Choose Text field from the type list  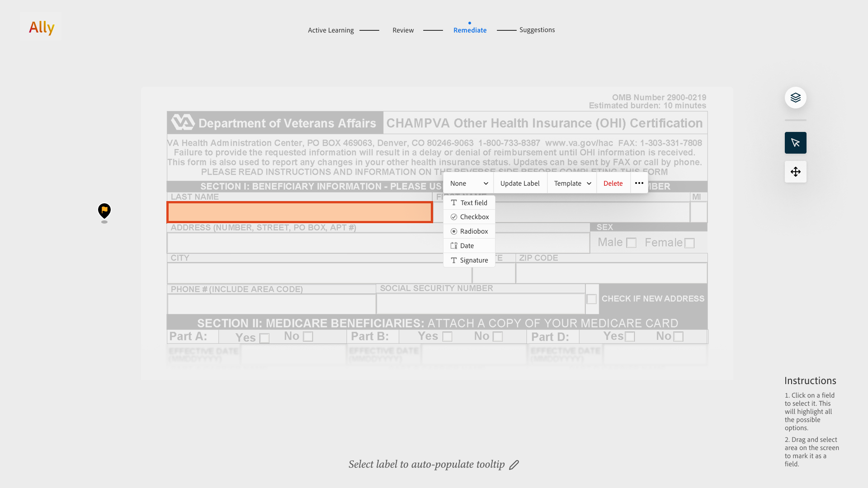click(469, 203)
